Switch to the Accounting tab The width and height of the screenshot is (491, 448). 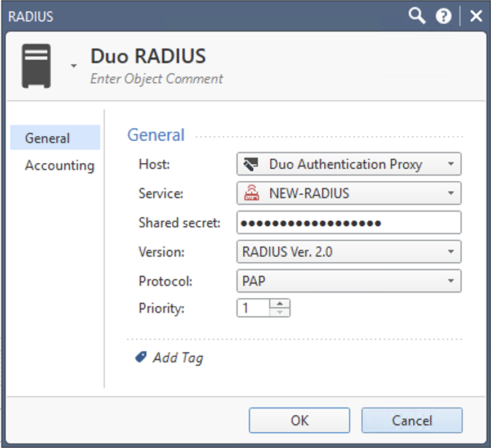tap(59, 165)
